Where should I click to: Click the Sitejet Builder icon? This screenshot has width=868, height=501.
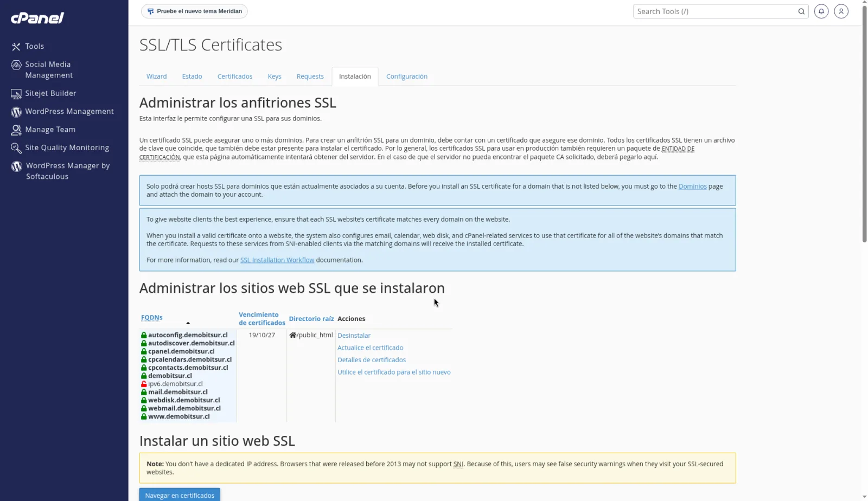[16, 94]
